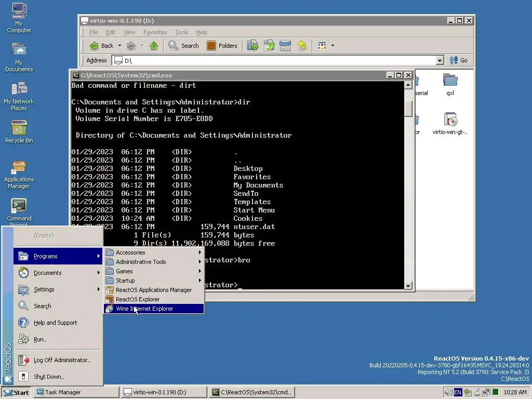Launch Command Prompt desktop shortcut
The width and height of the screenshot is (532, 399).
(19, 212)
